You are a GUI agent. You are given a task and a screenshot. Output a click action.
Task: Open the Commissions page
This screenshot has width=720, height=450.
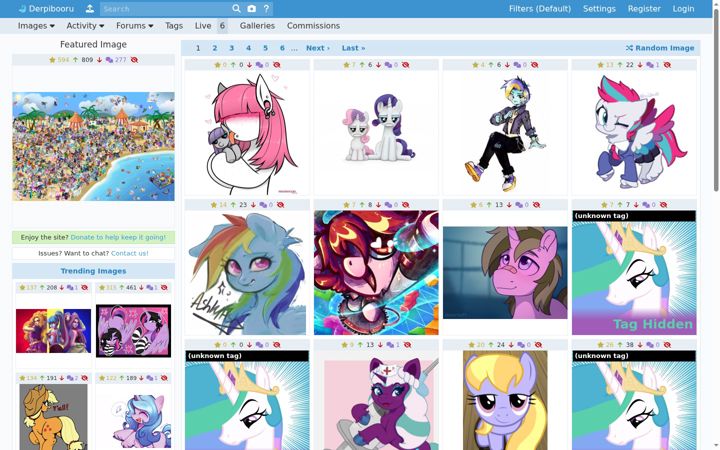click(314, 26)
